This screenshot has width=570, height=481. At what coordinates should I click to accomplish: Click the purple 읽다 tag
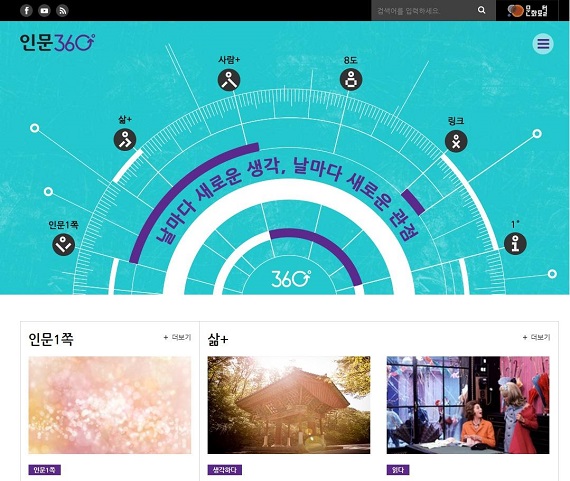pyautogui.click(x=398, y=470)
